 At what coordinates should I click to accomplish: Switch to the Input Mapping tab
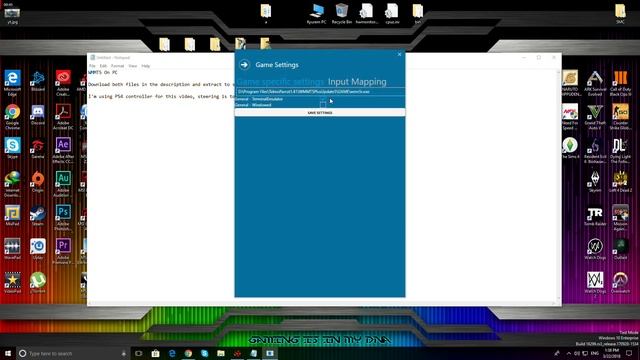click(x=357, y=82)
